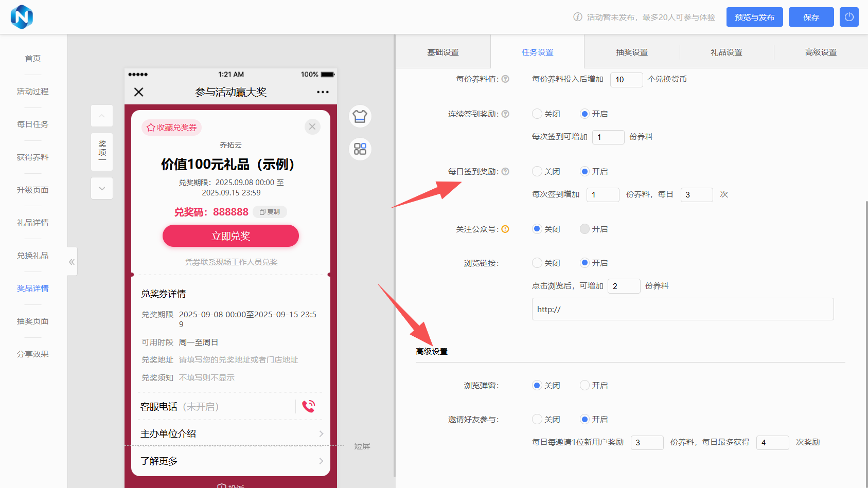Click the power icon button at top right
The image size is (868, 488).
849,17
